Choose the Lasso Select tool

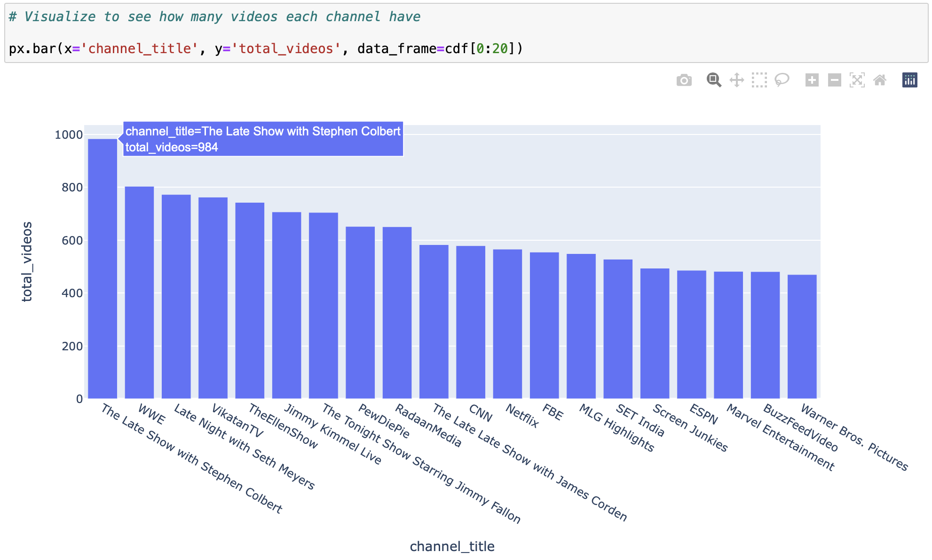pos(782,80)
